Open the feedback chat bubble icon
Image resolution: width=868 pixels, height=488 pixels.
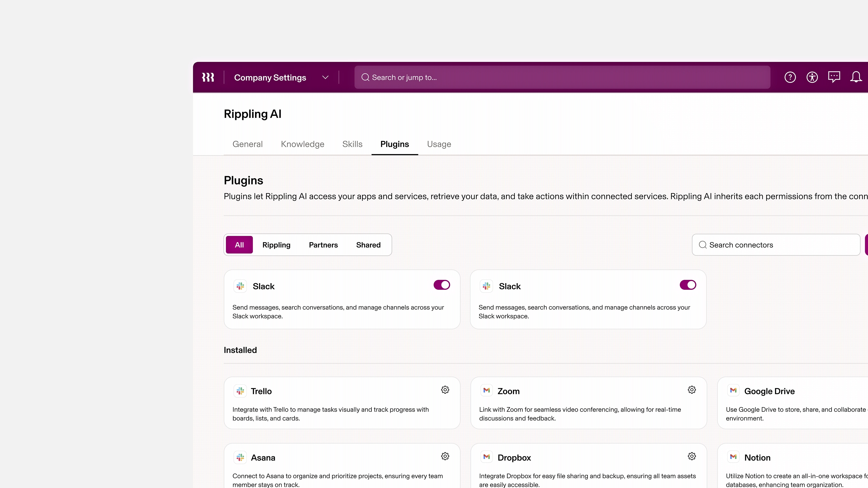coord(834,77)
